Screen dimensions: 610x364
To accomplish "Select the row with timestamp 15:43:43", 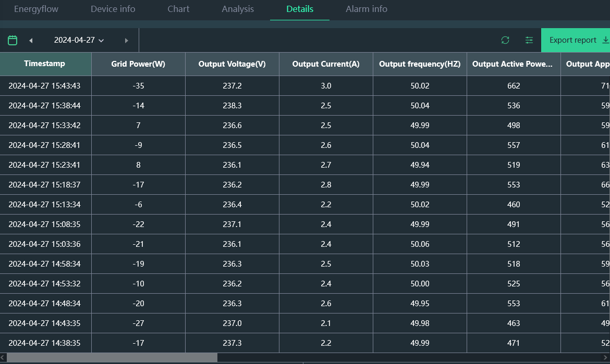I will click(x=44, y=86).
